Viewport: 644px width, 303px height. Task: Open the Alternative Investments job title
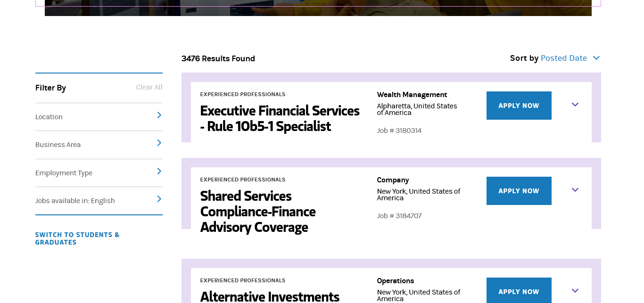(x=270, y=296)
